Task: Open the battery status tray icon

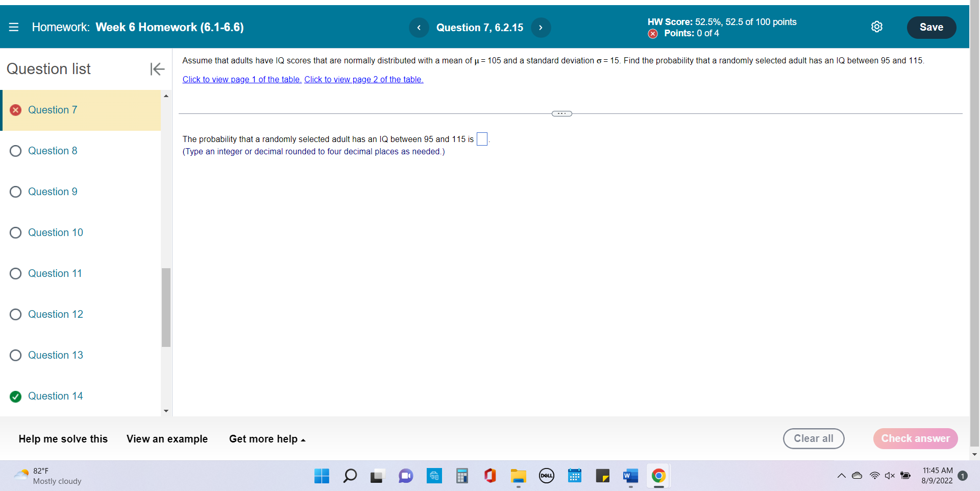Action: 905,476
